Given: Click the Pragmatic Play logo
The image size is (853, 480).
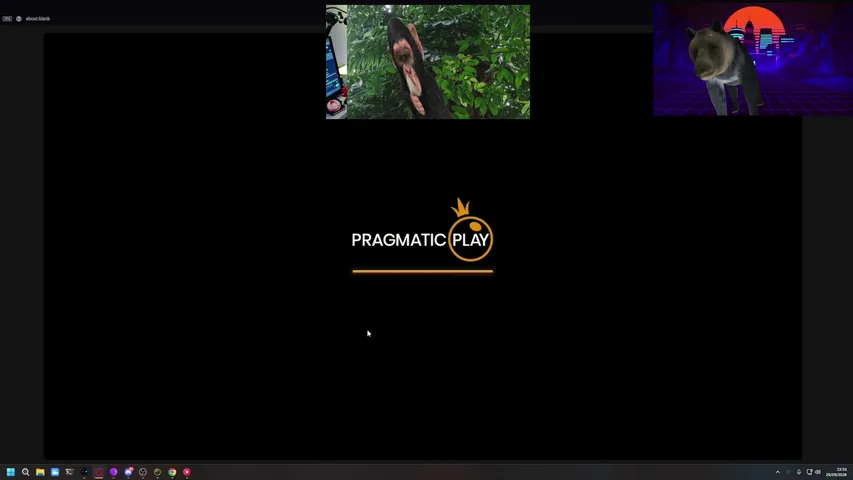Looking at the screenshot, I should click(x=422, y=230).
